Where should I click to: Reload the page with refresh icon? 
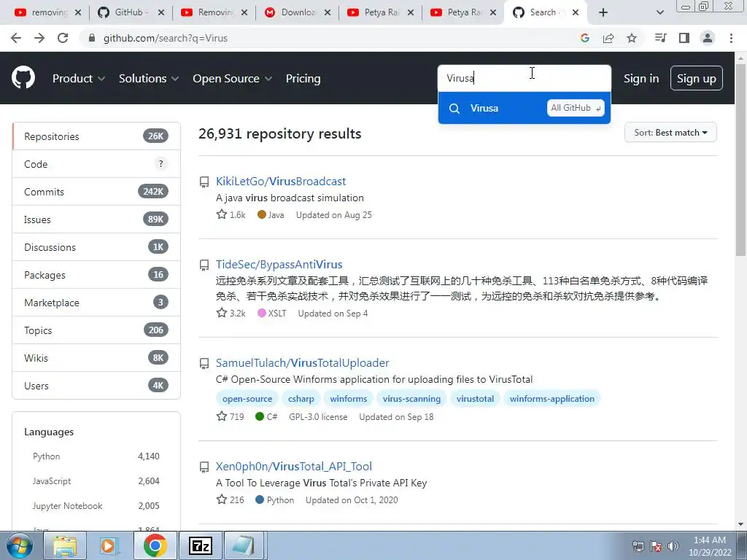tap(63, 38)
